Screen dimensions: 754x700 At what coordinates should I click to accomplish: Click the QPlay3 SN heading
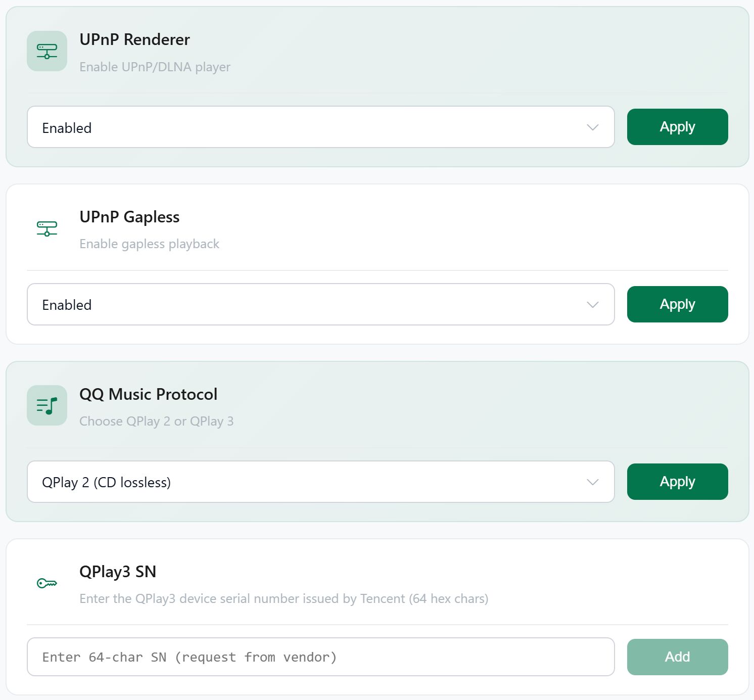click(118, 572)
